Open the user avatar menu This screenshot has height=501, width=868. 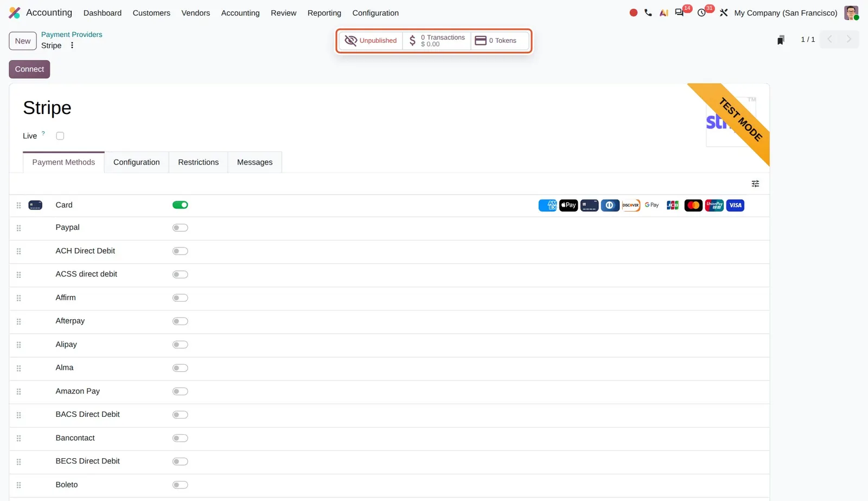pos(851,12)
